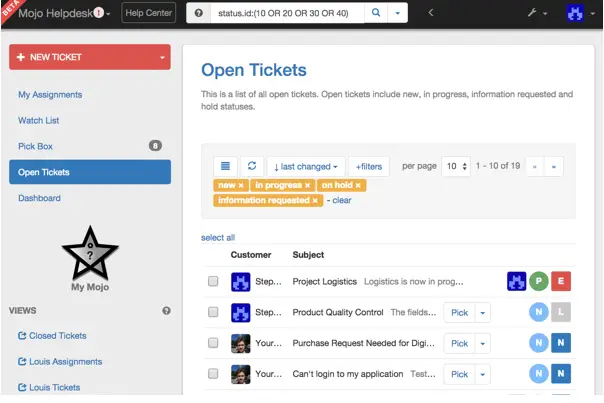Check the Product Quality Control ticket checkbox

tap(213, 312)
